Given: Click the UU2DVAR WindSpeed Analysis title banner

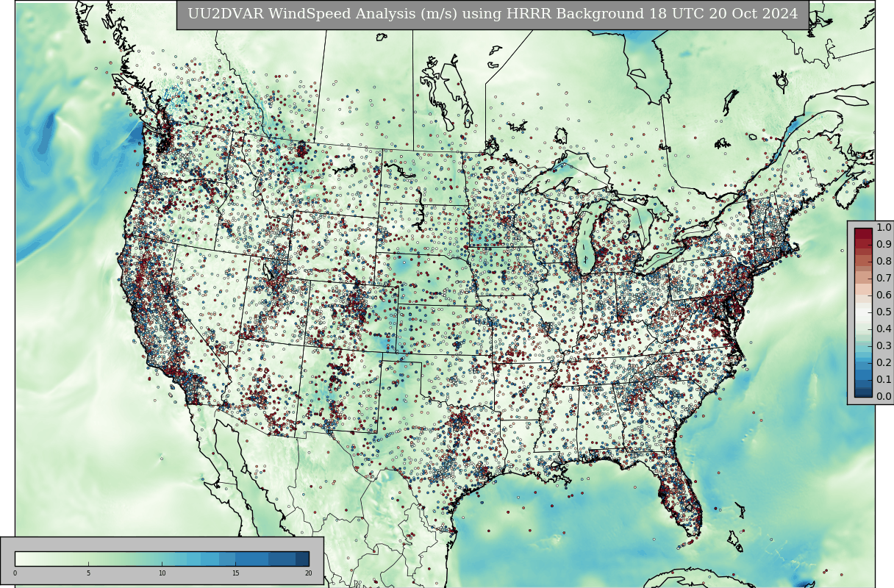Looking at the screenshot, I should pyautogui.click(x=493, y=15).
